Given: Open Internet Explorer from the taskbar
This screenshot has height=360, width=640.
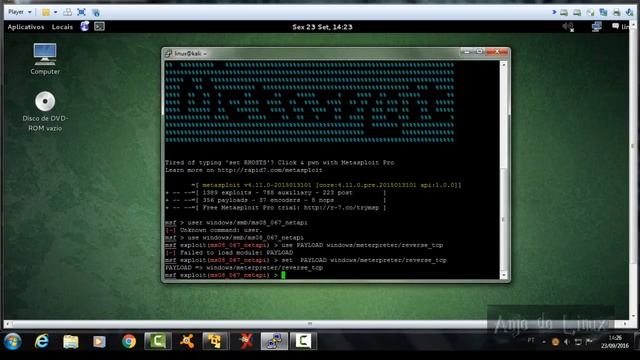Looking at the screenshot, I should [42, 341].
